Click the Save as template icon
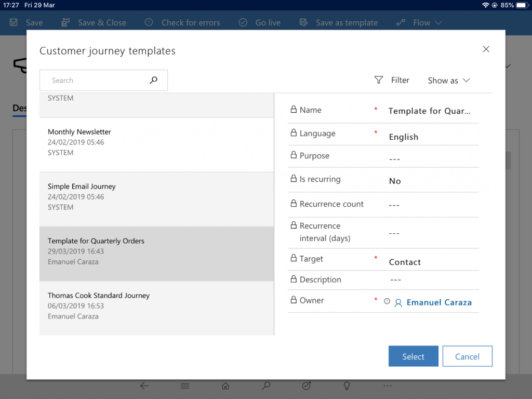 coord(304,22)
